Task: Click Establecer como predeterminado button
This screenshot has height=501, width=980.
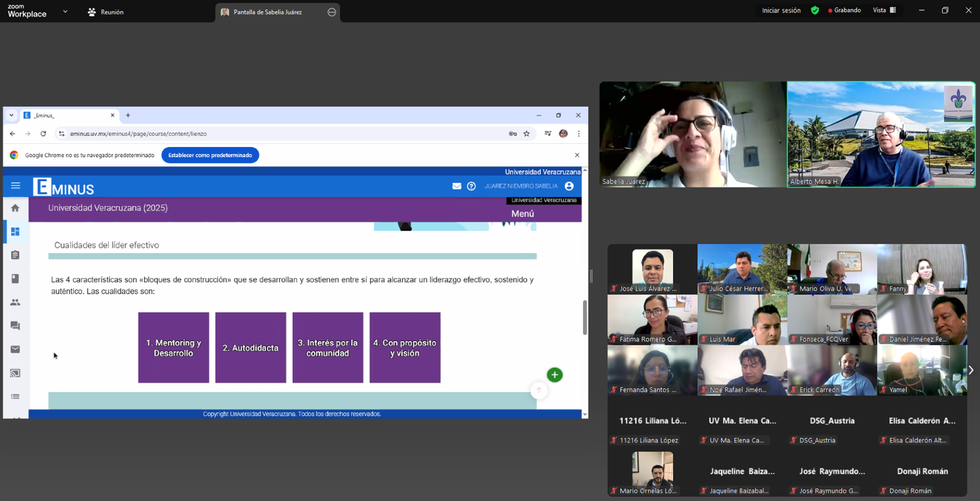Action: 210,155
